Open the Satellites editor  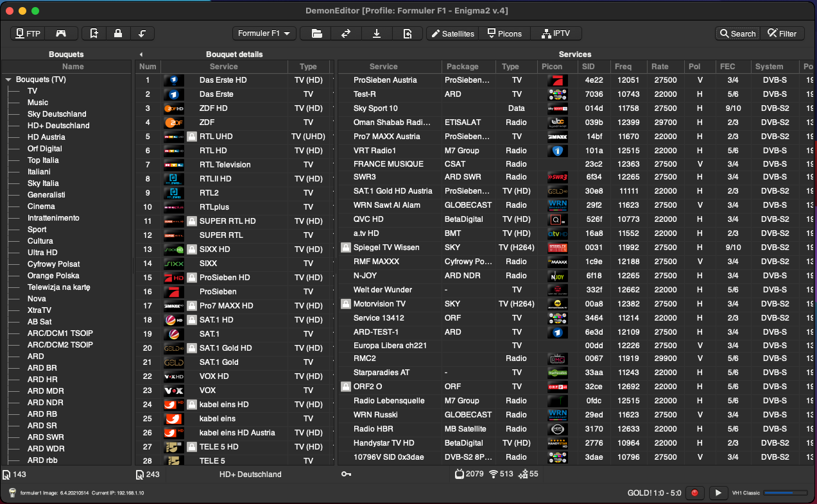point(452,33)
